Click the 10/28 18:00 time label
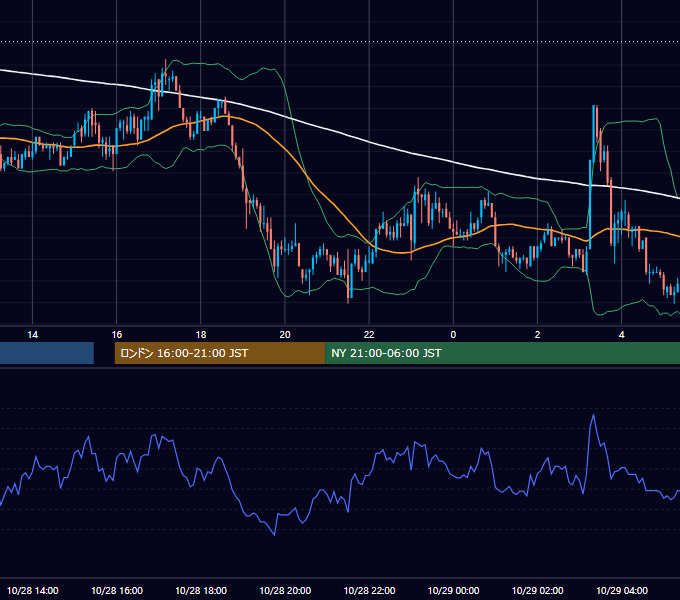 pyautogui.click(x=201, y=590)
